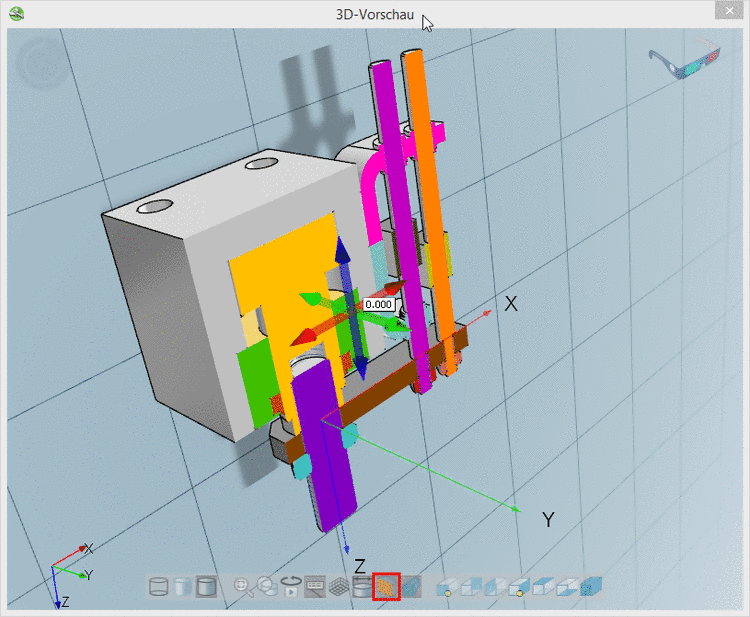
Task: Click the green application icon in the title bar
Action: [17, 14]
